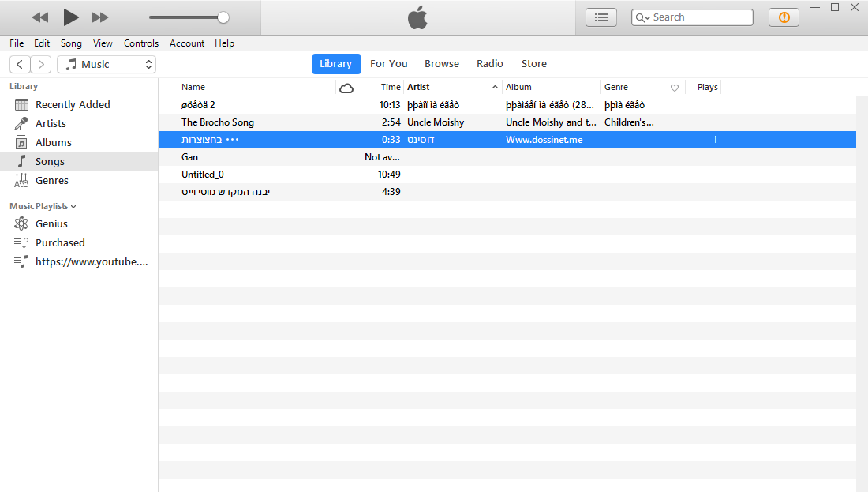
Task: Sort by the Time column header
Action: [381, 87]
